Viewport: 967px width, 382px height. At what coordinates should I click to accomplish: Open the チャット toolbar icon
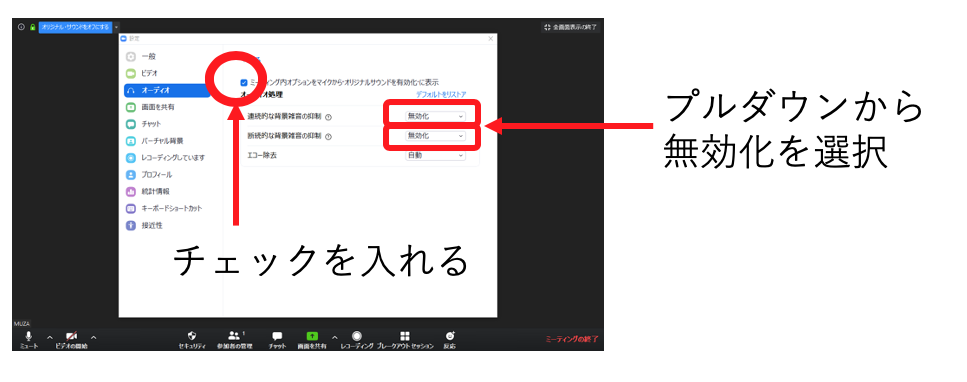pyautogui.click(x=278, y=336)
